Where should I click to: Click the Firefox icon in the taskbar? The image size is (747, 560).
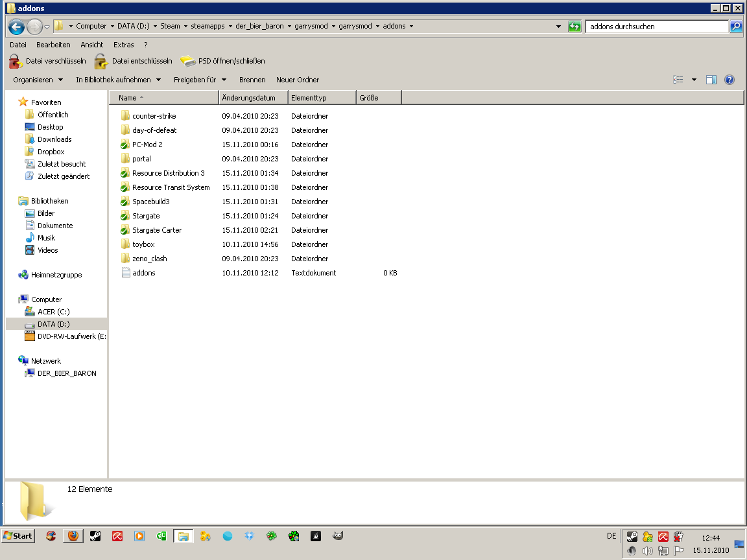pos(73,536)
